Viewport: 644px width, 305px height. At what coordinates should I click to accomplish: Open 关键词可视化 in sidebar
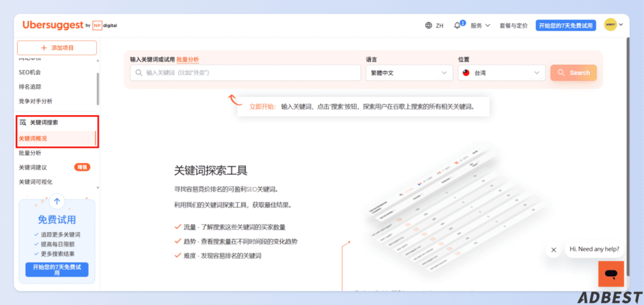tap(35, 182)
